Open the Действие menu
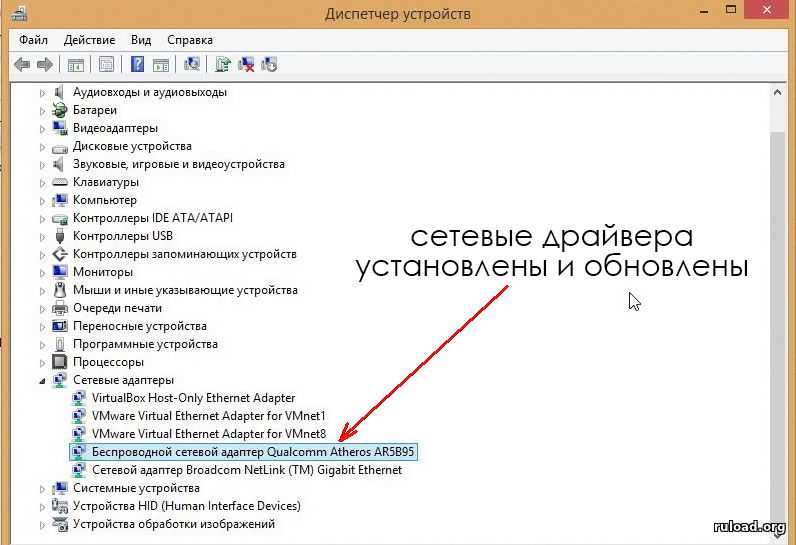Screen dimensions: 796x545 89,40
